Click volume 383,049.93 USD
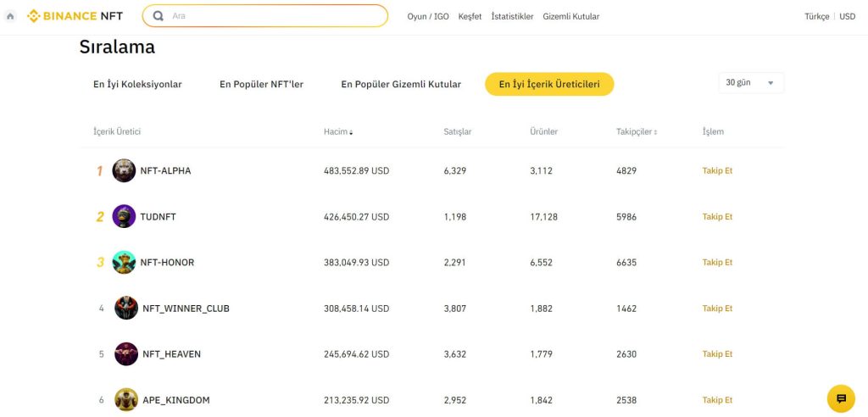Viewport: 868px width, 417px height. tap(357, 263)
